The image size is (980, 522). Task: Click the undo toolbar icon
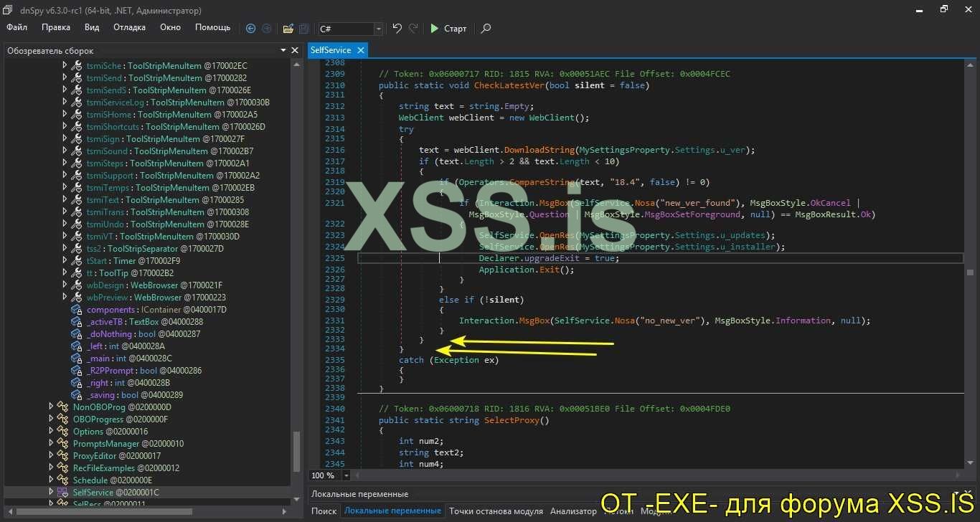click(x=397, y=29)
